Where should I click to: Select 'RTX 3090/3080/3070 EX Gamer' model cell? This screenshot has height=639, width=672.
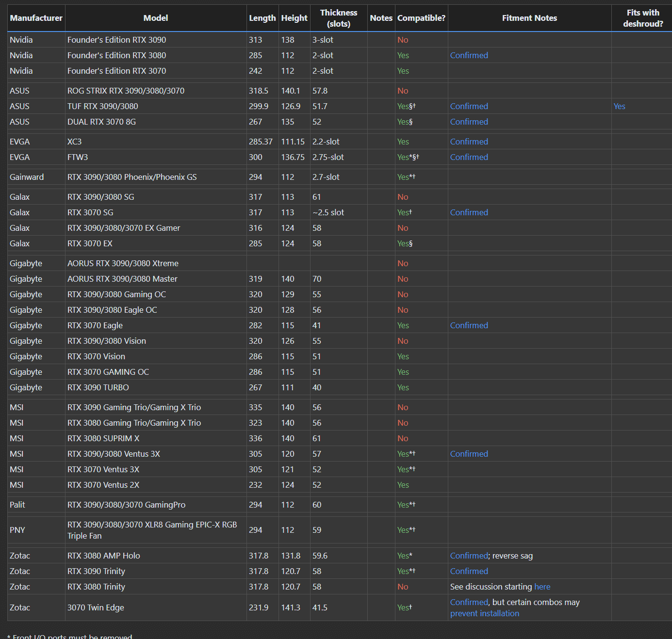coord(156,228)
